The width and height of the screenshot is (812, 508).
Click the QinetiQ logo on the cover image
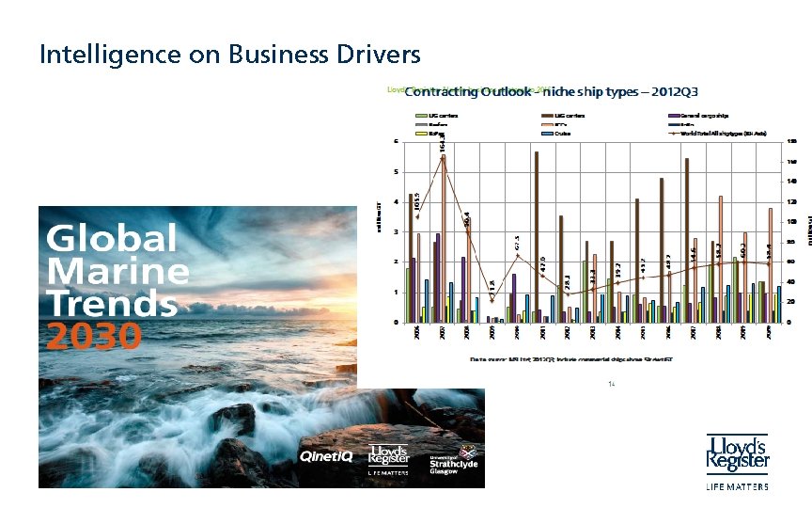tap(326, 456)
